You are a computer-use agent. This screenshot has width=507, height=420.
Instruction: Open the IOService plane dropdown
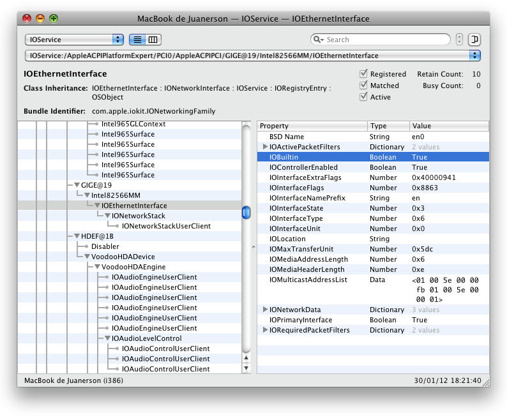click(74, 40)
